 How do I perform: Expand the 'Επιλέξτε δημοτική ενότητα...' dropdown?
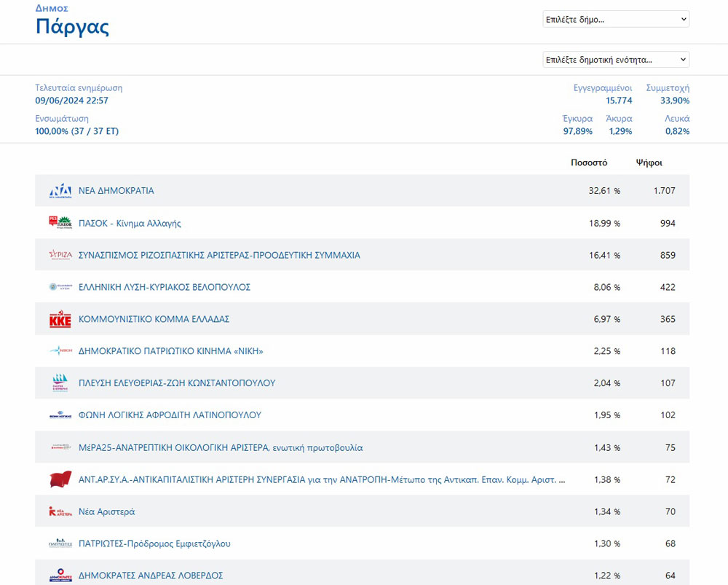click(616, 59)
